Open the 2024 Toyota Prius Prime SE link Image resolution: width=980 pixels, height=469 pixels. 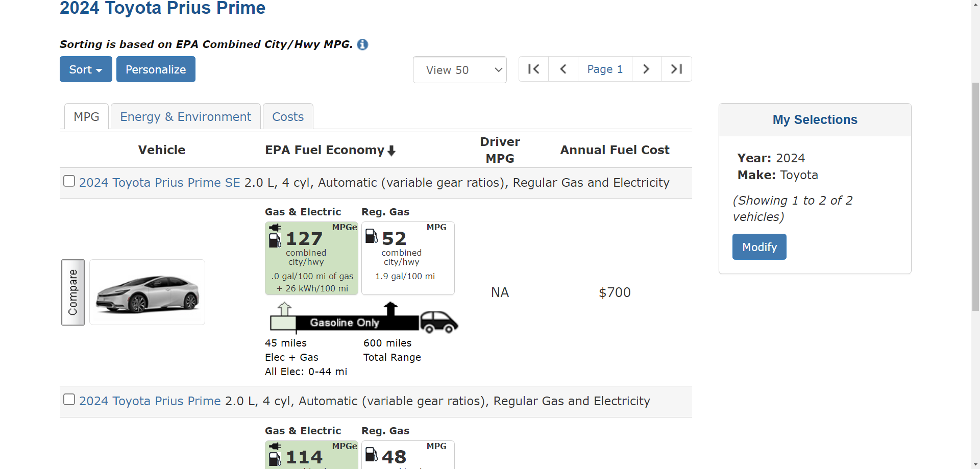(160, 183)
